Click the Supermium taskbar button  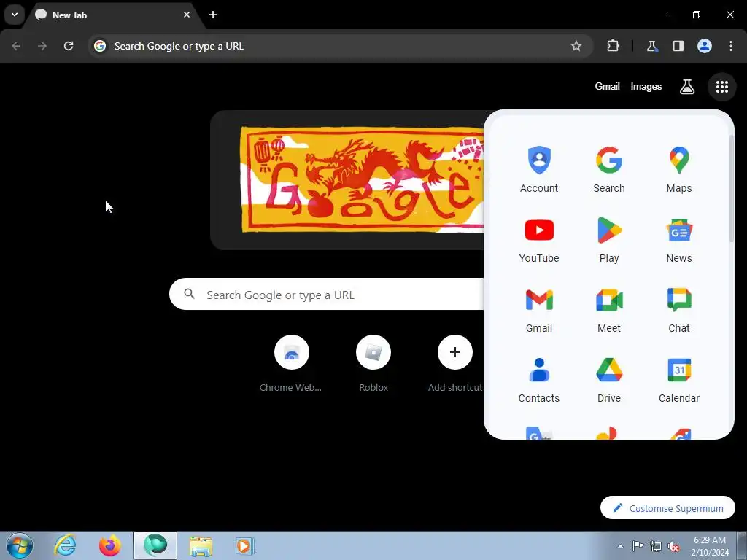pyautogui.click(x=155, y=545)
